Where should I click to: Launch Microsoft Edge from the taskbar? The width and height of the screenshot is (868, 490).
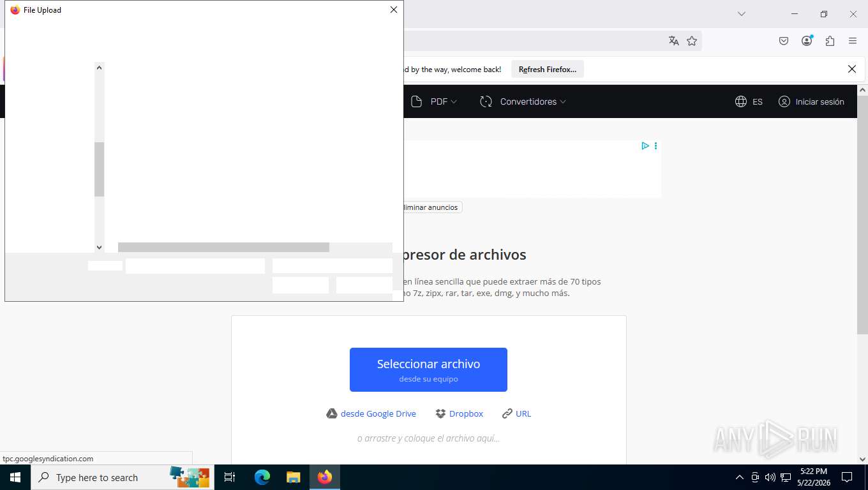pos(262,477)
